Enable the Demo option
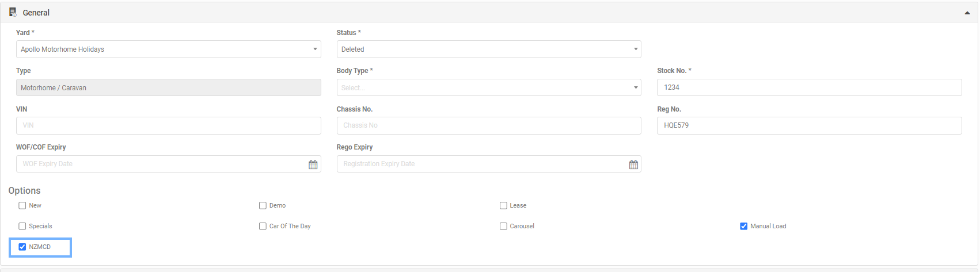 click(x=263, y=205)
